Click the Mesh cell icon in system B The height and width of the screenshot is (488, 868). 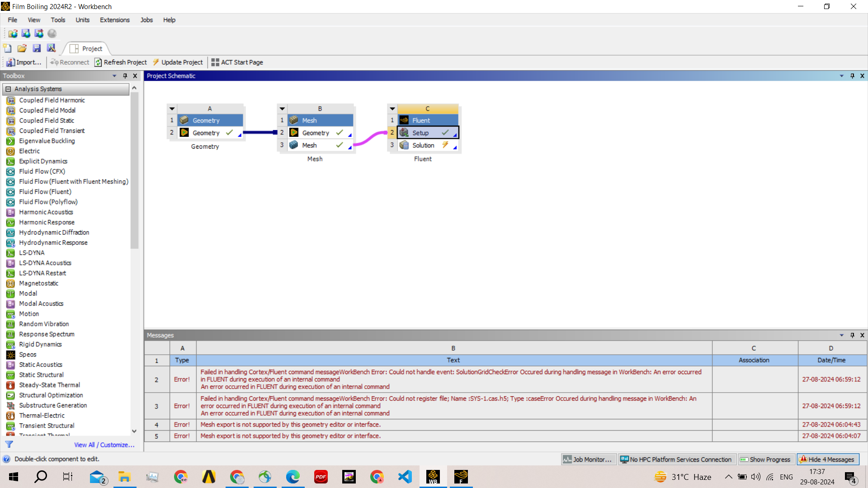294,145
